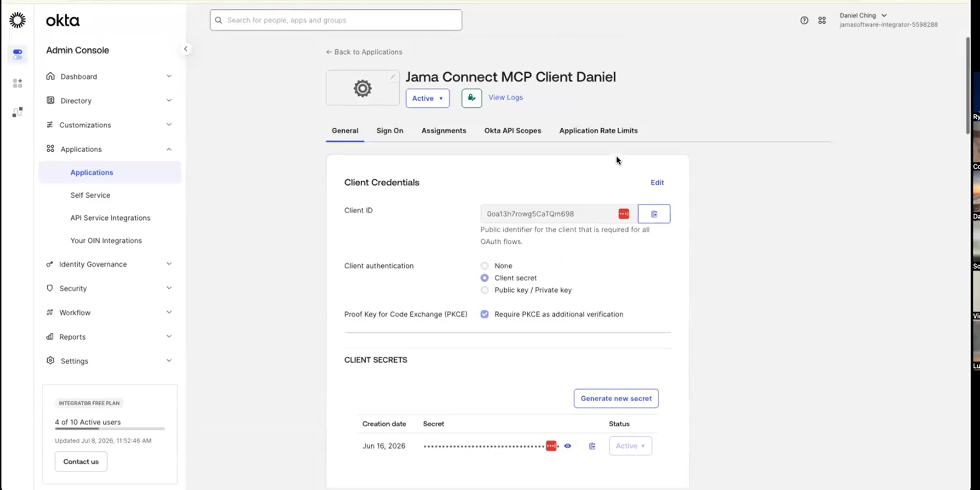The height and width of the screenshot is (490, 980).
Task: Open the application Active status dropdown
Action: point(427,98)
